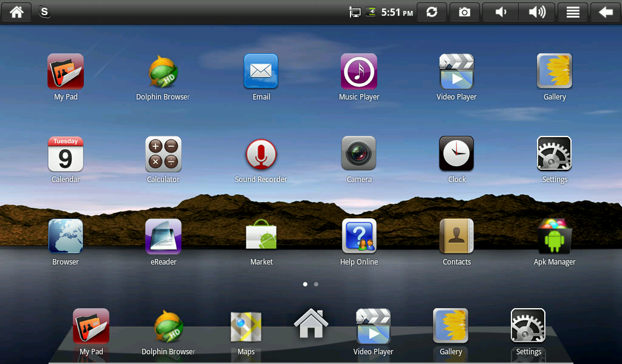This screenshot has height=364, width=622.
Task: Launch Video Player from the app grid
Action: (x=457, y=72)
